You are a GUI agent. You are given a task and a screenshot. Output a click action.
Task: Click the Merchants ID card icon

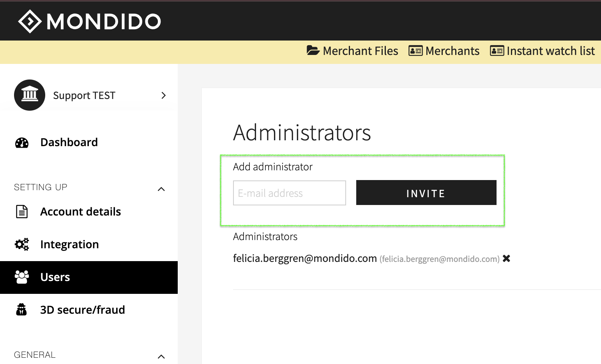tap(415, 51)
